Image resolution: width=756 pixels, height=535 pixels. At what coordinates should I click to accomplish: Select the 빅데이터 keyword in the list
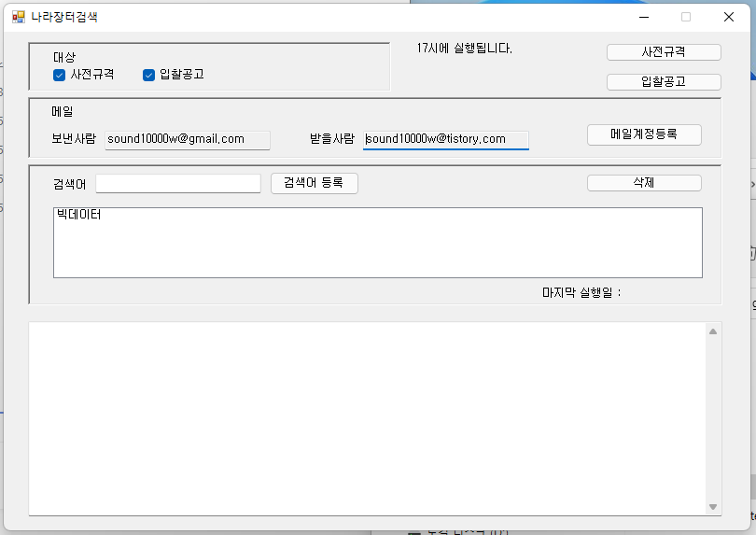[x=79, y=214]
